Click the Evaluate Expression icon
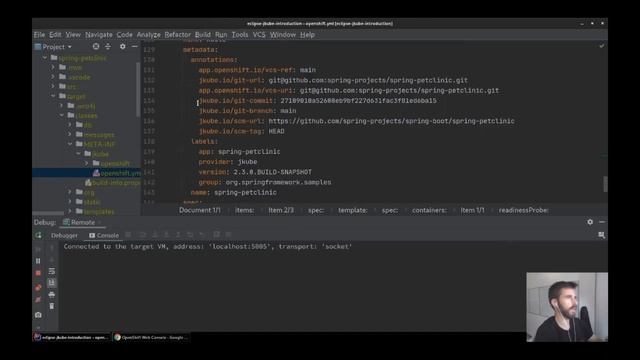The image size is (640, 360). [217, 235]
